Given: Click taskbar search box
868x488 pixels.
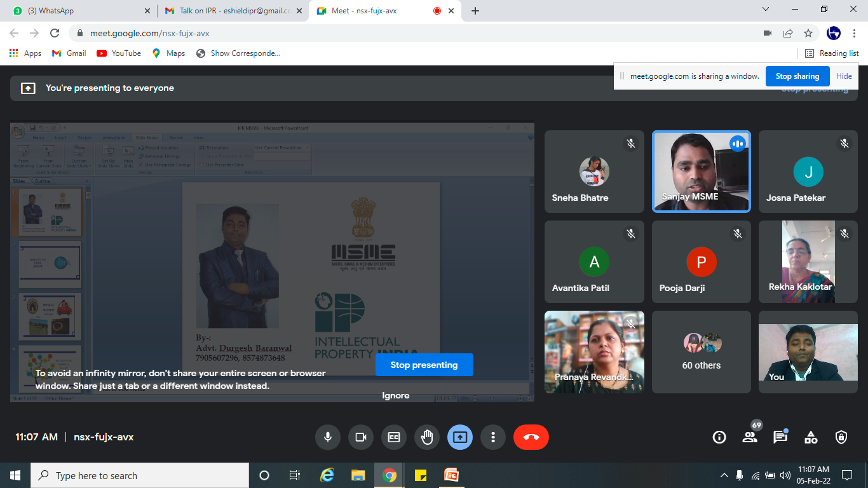Looking at the screenshot, I should click(x=140, y=475).
